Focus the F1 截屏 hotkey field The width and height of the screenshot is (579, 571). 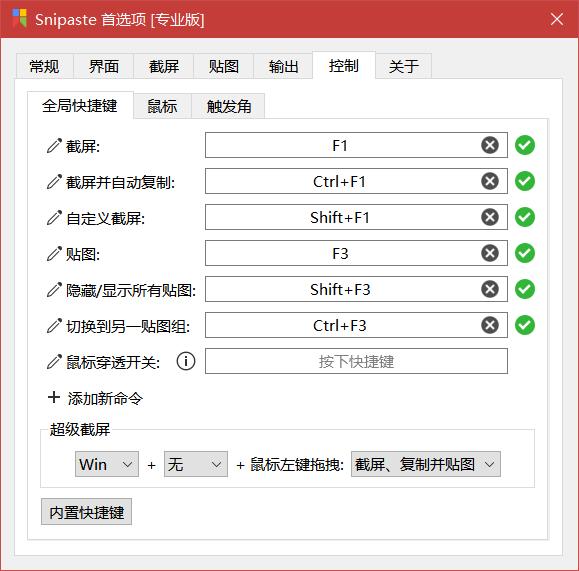click(x=356, y=145)
